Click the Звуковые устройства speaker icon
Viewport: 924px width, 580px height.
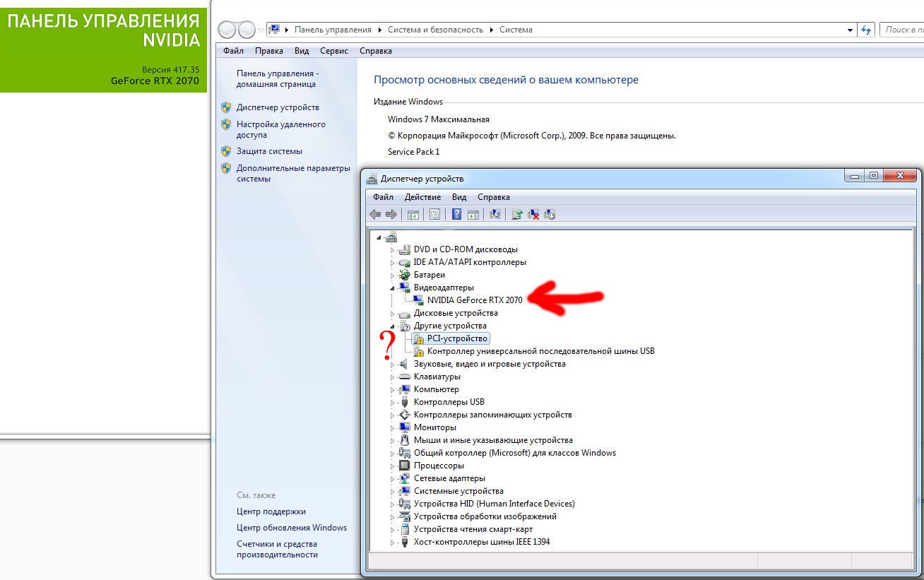coord(405,364)
